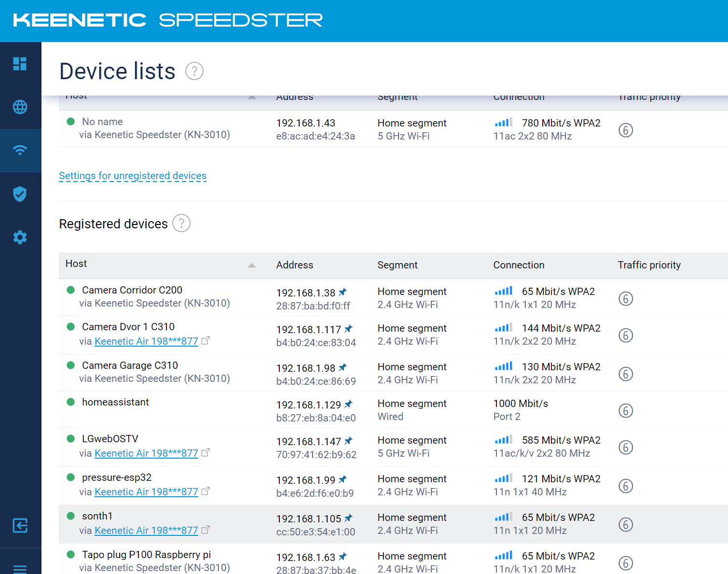Select the sonth1 device name

tap(97, 516)
